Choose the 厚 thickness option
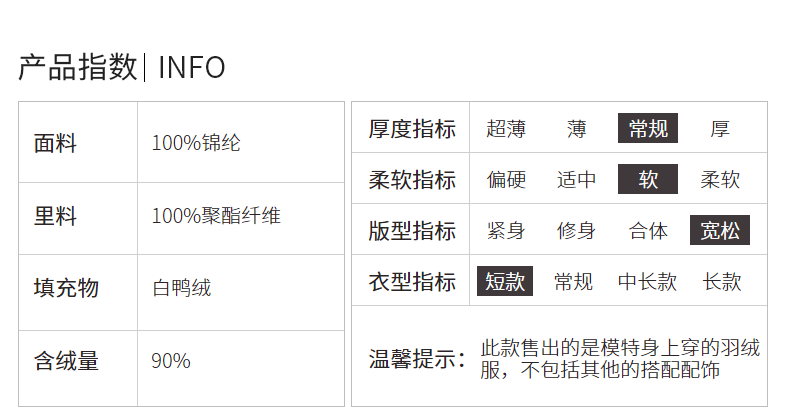 click(x=719, y=128)
